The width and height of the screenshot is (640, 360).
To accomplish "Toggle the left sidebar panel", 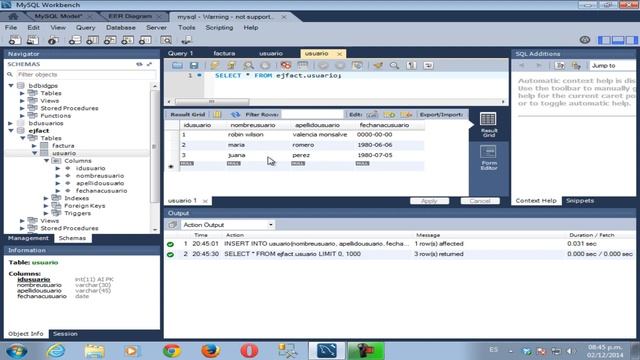I will point(604,40).
